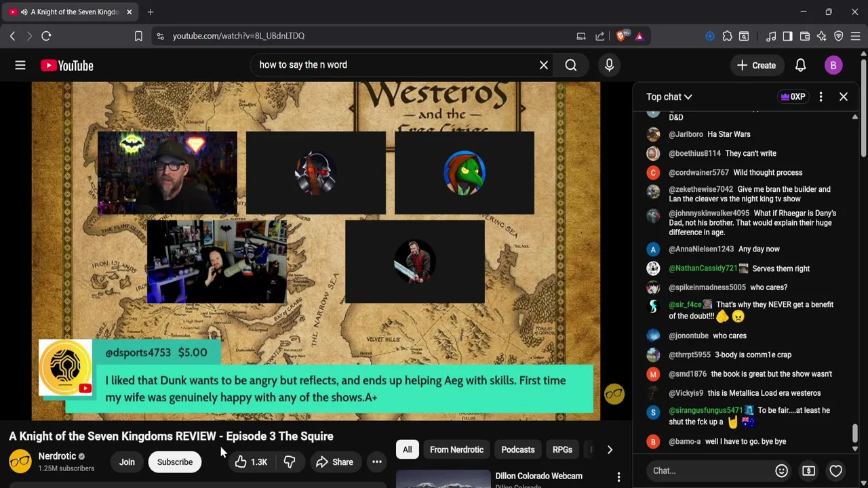868x488 pixels.
Task: Open video more actions dots
Action: 377,462
